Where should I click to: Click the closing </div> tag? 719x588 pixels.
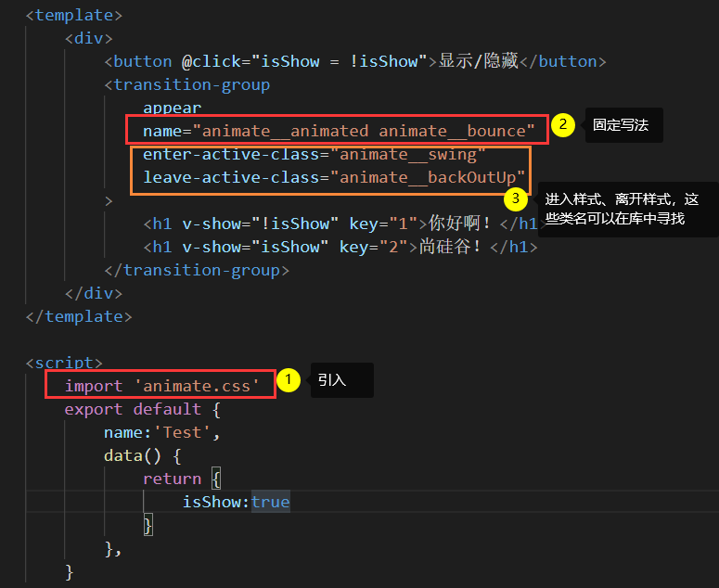pyautogui.click(x=94, y=293)
